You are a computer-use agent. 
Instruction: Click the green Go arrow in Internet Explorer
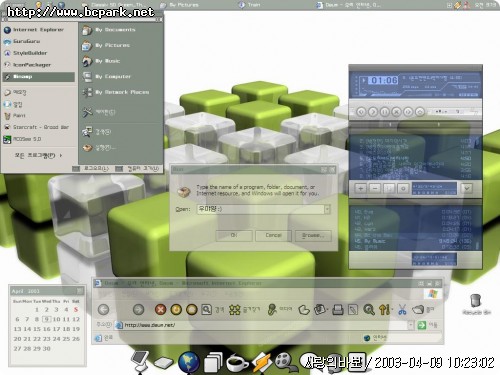coord(422,325)
